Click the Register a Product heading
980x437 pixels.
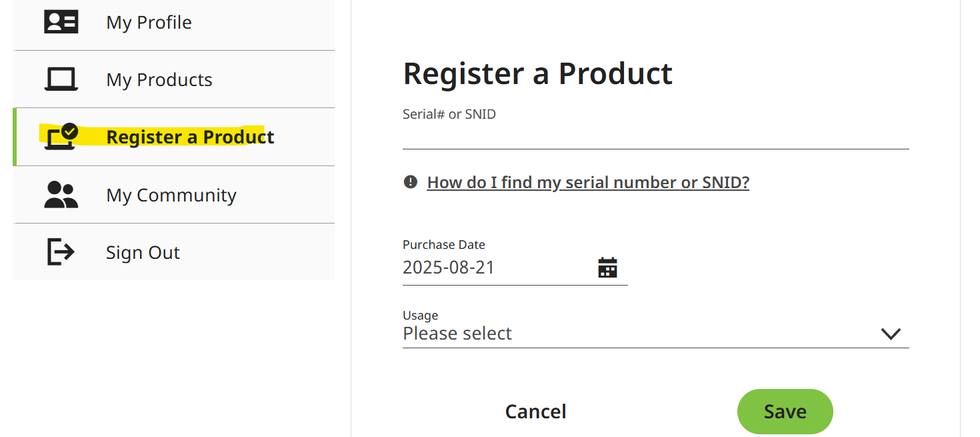[x=538, y=73]
